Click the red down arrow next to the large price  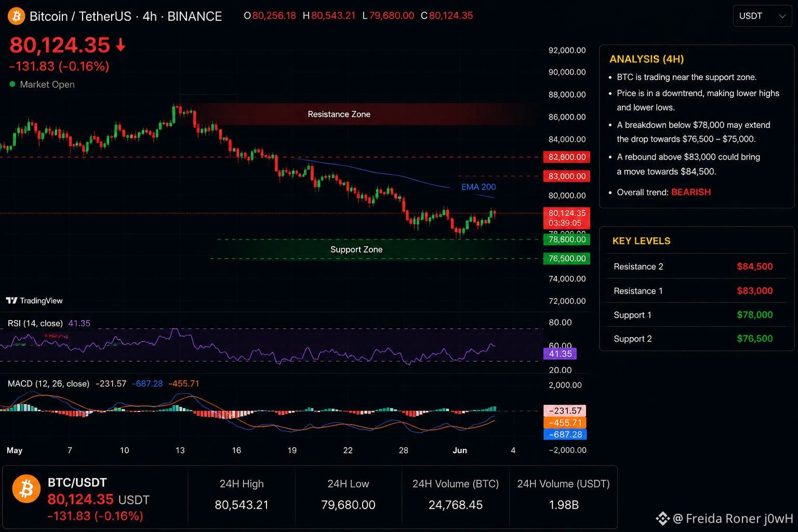pyautogui.click(x=121, y=46)
